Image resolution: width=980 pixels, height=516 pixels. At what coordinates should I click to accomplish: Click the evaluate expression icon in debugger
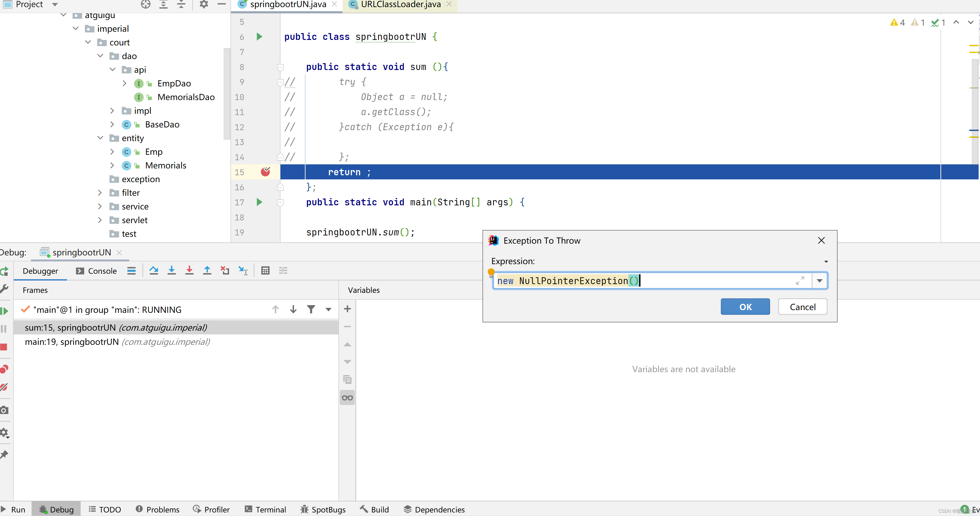point(266,271)
